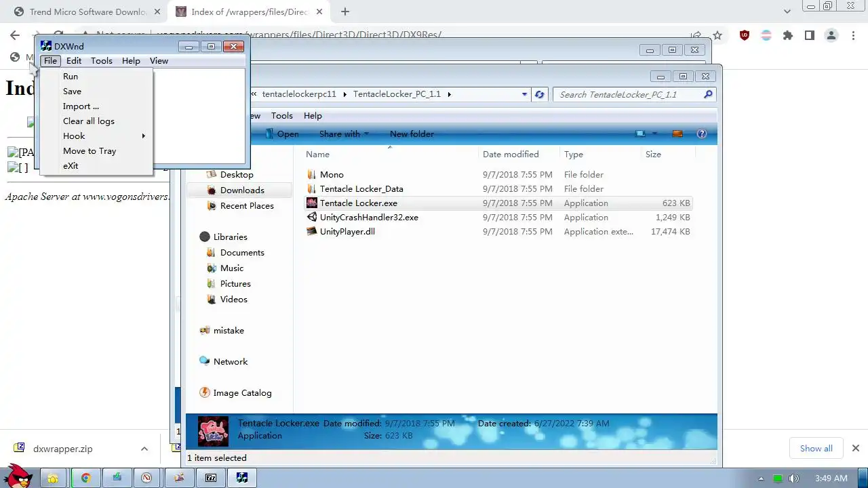Select the UnityCrashHandler32.exe icon
Image resolution: width=868 pixels, height=488 pixels.
[311, 217]
